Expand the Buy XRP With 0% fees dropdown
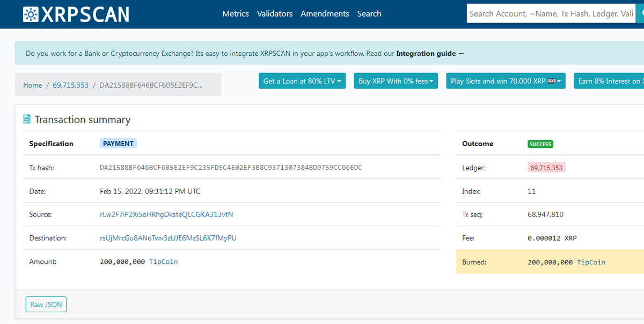The width and height of the screenshot is (644, 324). [396, 81]
